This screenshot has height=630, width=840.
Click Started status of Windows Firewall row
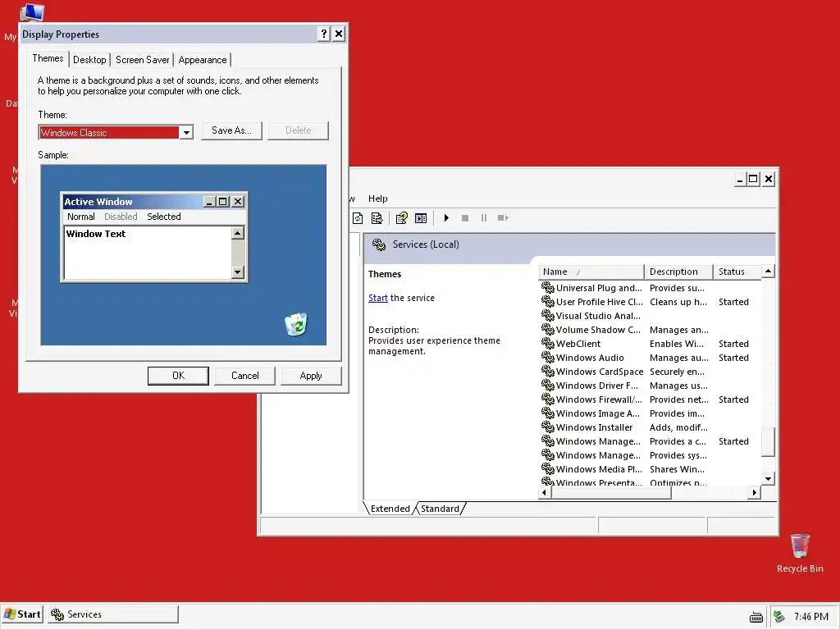733,399
